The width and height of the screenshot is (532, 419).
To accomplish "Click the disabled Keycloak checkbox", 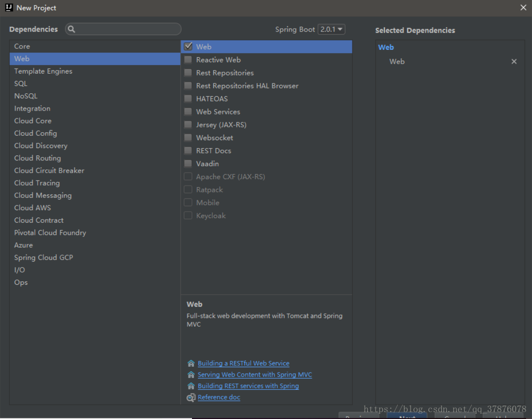I will (188, 216).
